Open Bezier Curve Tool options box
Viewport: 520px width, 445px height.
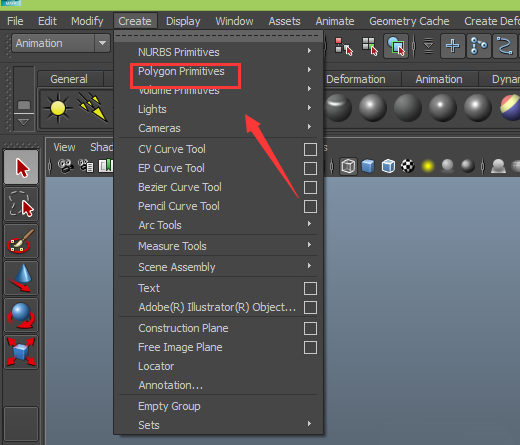pos(310,187)
